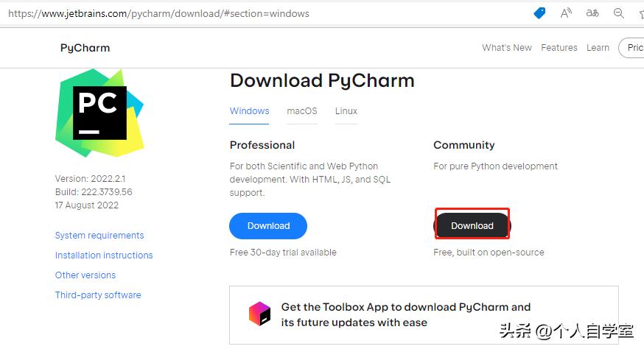Click the Build: 222.3739.56 text
Screen dimensions: 644x349
[94, 191]
